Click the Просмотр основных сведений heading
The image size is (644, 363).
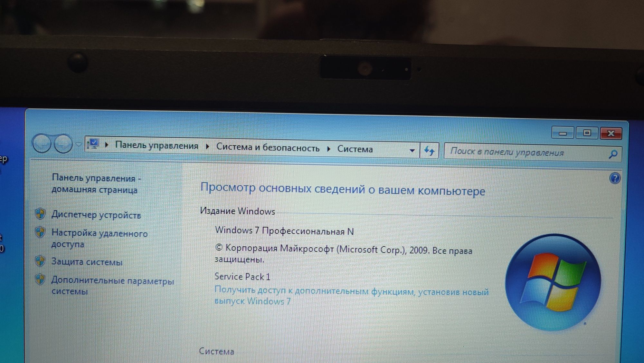[x=342, y=189]
